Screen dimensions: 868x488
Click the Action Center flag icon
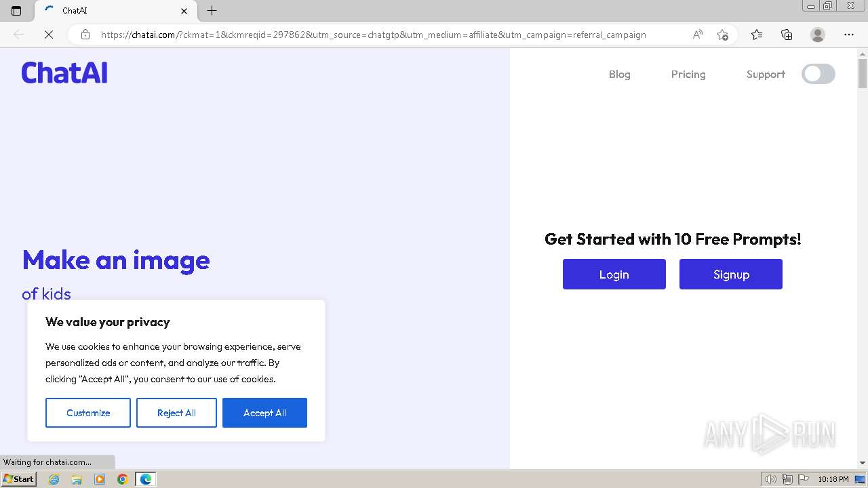(x=803, y=479)
